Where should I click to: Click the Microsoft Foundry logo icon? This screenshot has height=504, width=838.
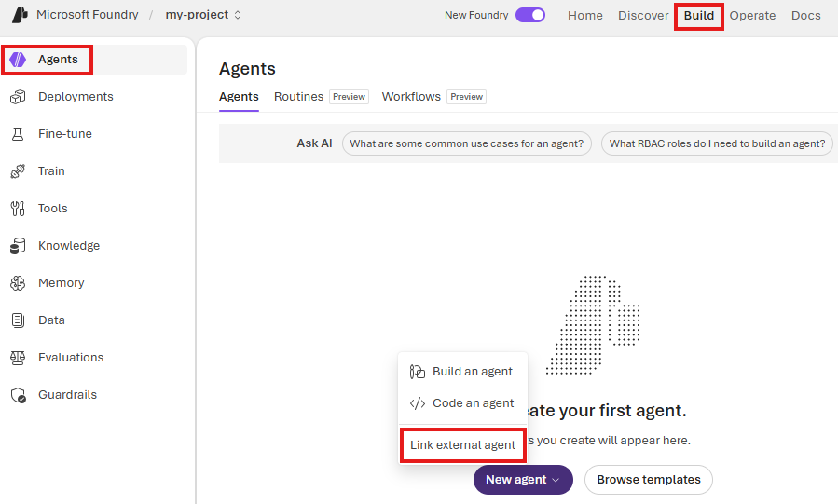point(20,15)
